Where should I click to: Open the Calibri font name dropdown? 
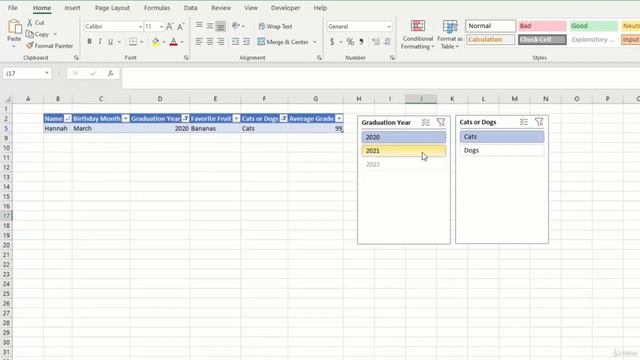[140, 27]
